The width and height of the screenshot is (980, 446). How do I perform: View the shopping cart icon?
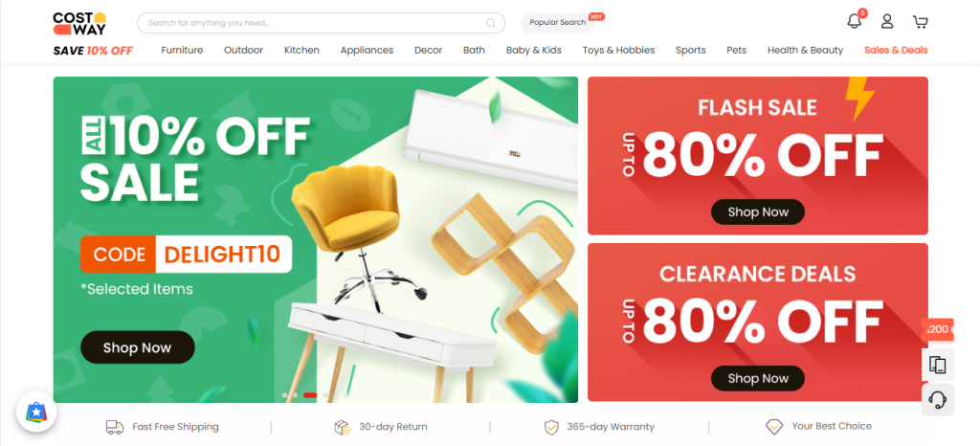coord(920,22)
